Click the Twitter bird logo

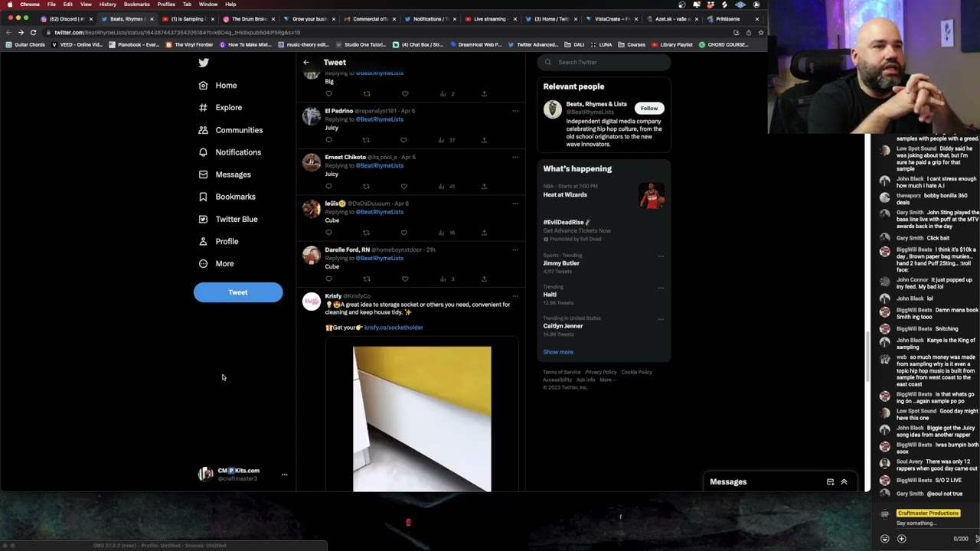pyautogui.click(x=204, y=63)
